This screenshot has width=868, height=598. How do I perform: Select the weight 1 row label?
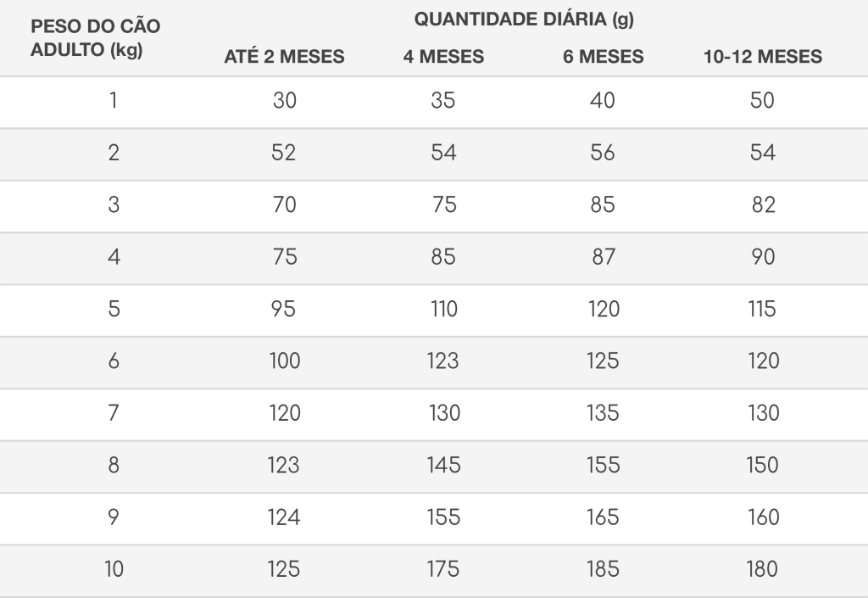click(114, 101)
